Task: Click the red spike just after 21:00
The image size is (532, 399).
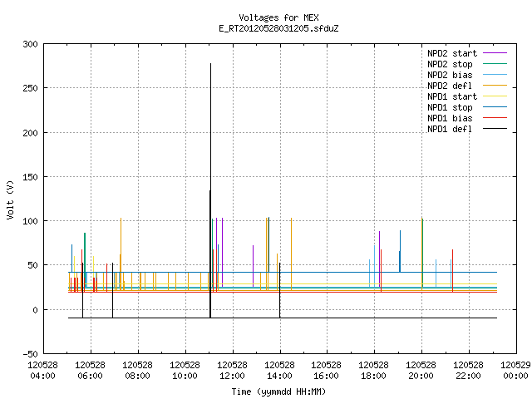Action: 452,270
